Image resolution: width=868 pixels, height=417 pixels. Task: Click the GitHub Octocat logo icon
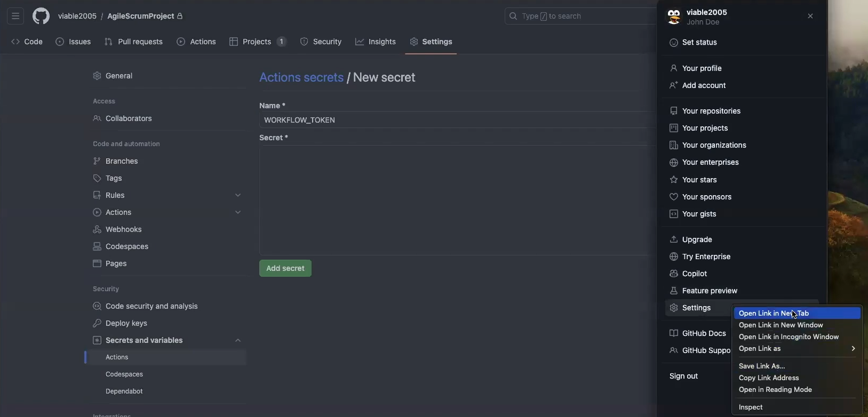click(x=41, y=17)
